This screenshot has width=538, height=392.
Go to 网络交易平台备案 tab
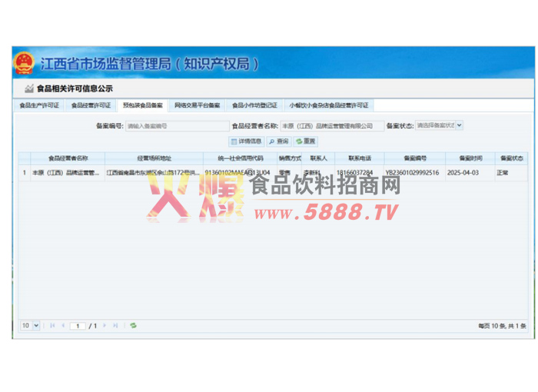pos(197,105)
